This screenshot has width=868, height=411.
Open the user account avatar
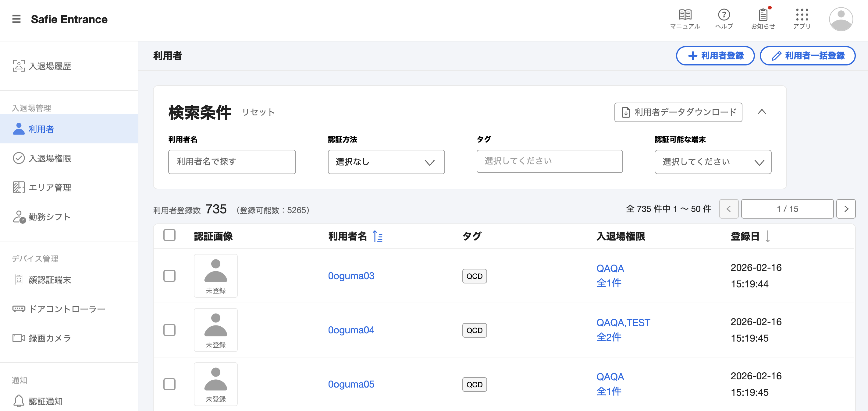click(x=841, y=19)
